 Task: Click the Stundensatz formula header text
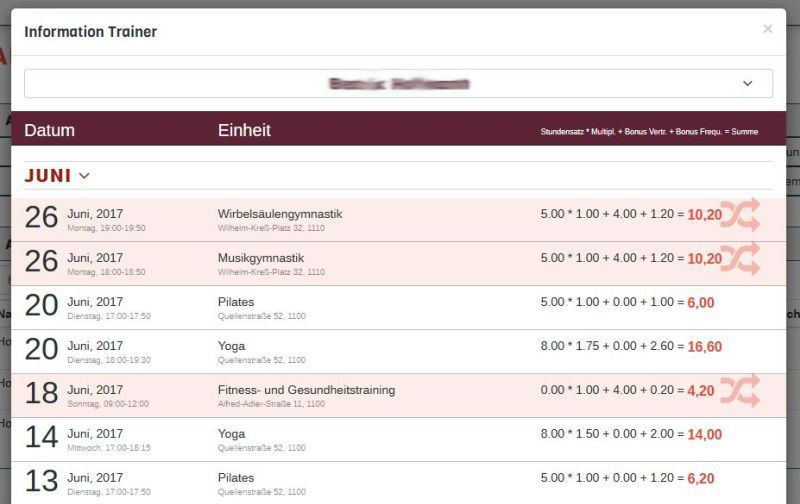pyautogui.click(x=649, y=132)
